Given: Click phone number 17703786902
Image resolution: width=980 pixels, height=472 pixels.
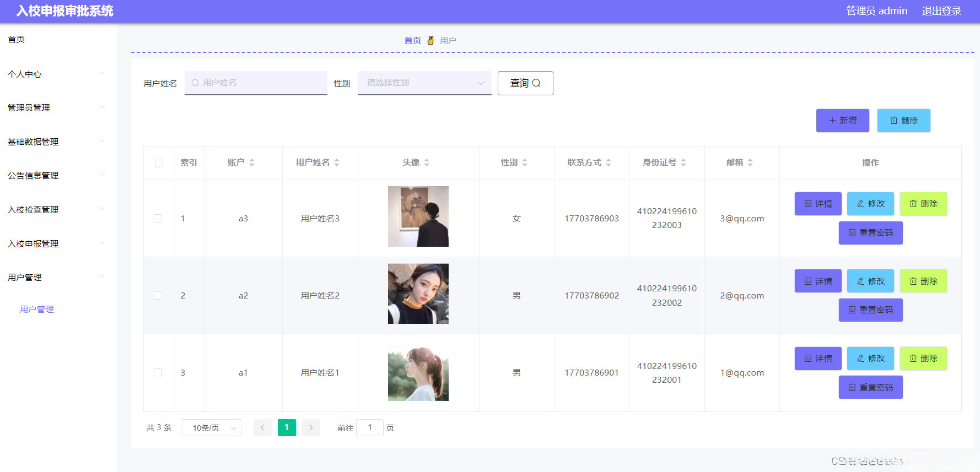Looking at the screenshot, I should pyautogui.click(x=591, y=296).
